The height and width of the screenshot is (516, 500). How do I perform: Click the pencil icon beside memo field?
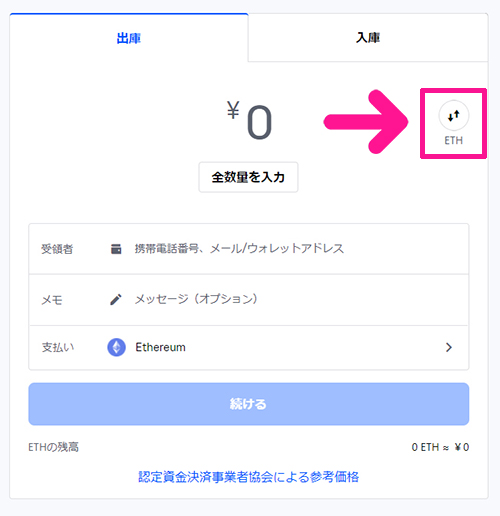coord(116,299)
